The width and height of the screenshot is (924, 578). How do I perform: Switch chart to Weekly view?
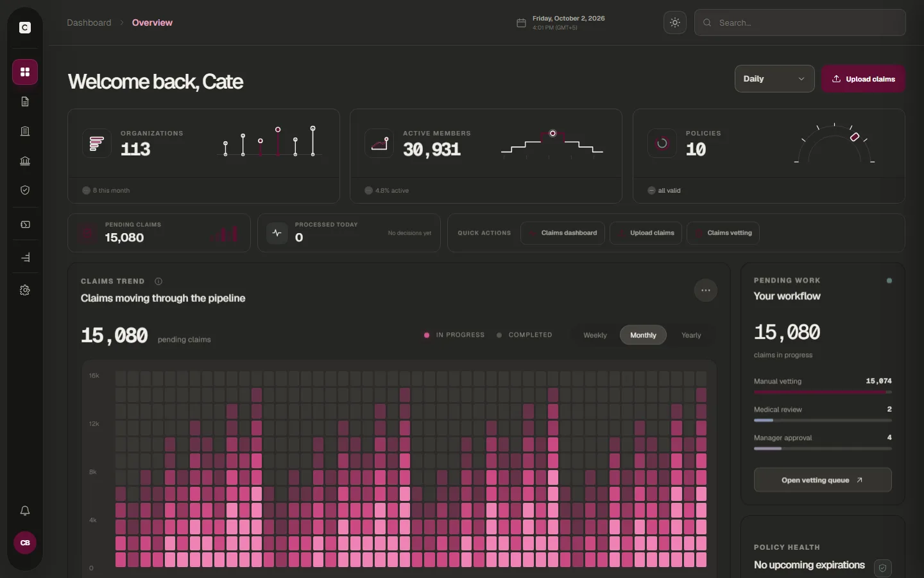click(595, 335)
